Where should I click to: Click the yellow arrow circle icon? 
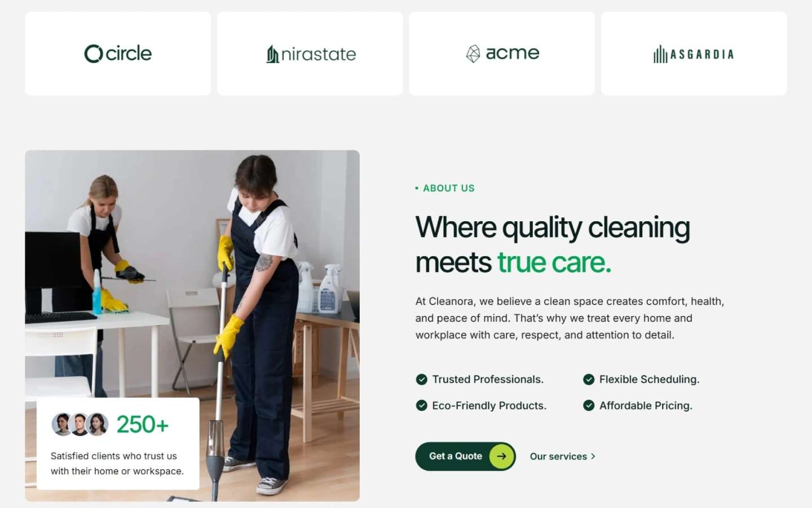coord(501,456)
